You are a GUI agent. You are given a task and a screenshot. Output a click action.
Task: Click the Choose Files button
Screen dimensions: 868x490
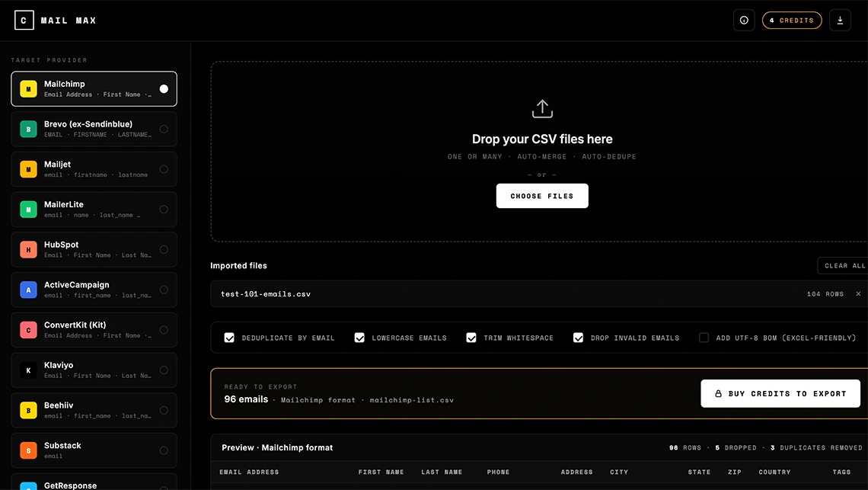[542, 196]
